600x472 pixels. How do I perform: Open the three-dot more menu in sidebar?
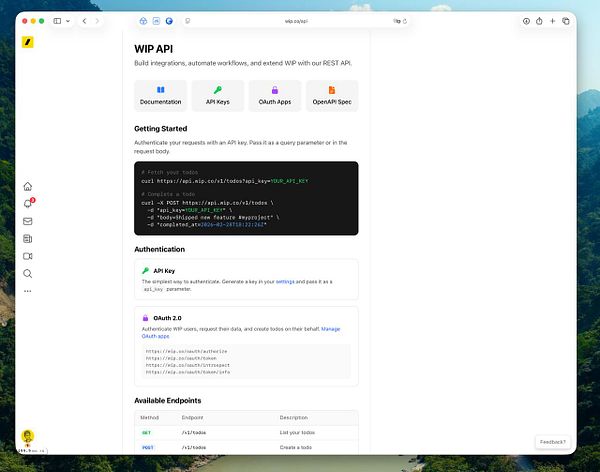28,291
